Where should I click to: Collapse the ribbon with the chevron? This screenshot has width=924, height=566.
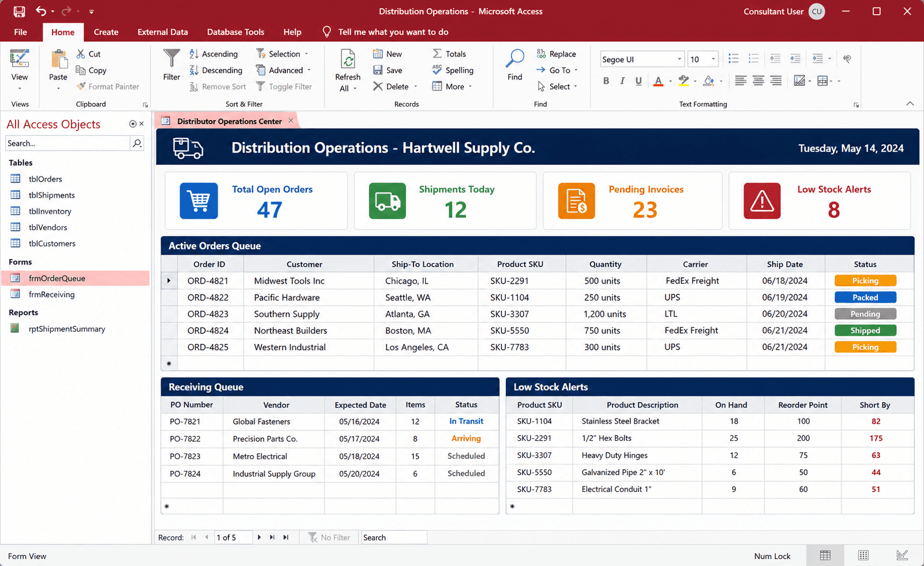(910, 104)
